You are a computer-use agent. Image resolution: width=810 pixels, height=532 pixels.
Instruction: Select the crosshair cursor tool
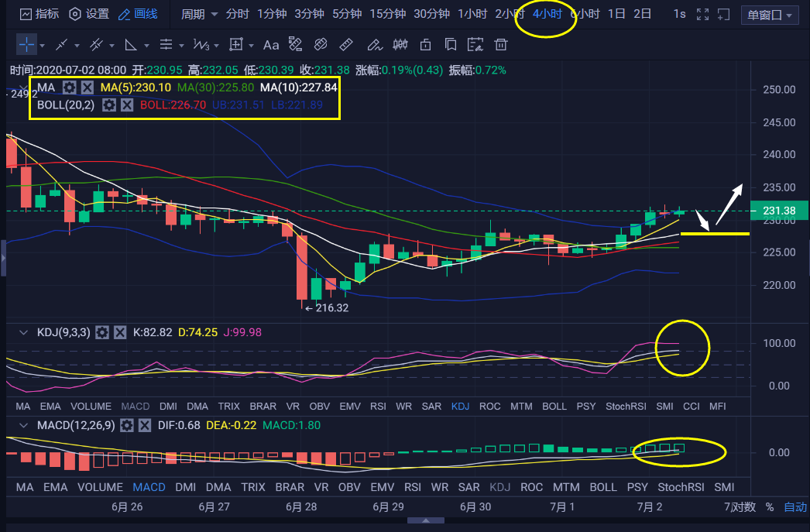click(x=26, y=45)
